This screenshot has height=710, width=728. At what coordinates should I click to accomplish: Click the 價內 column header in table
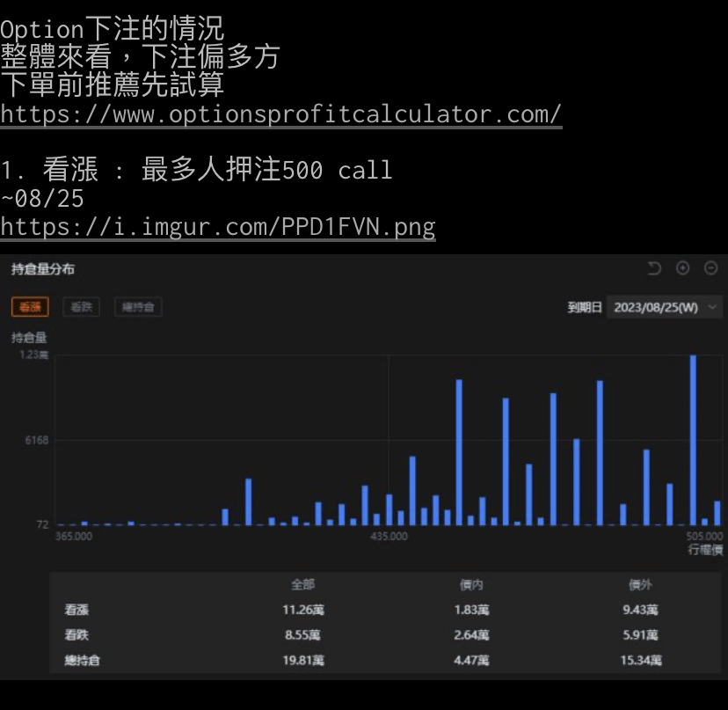coord(471,584)
